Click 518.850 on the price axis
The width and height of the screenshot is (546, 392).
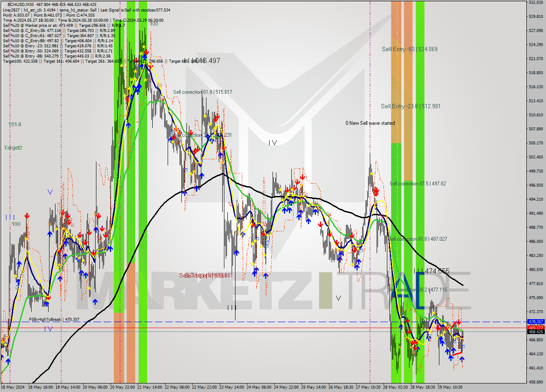point(536,73)
